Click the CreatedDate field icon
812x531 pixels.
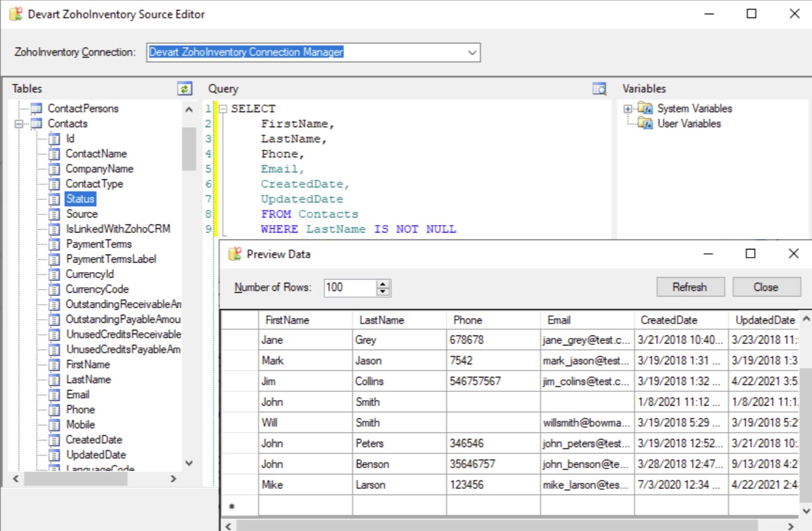(x=55, y=439)
